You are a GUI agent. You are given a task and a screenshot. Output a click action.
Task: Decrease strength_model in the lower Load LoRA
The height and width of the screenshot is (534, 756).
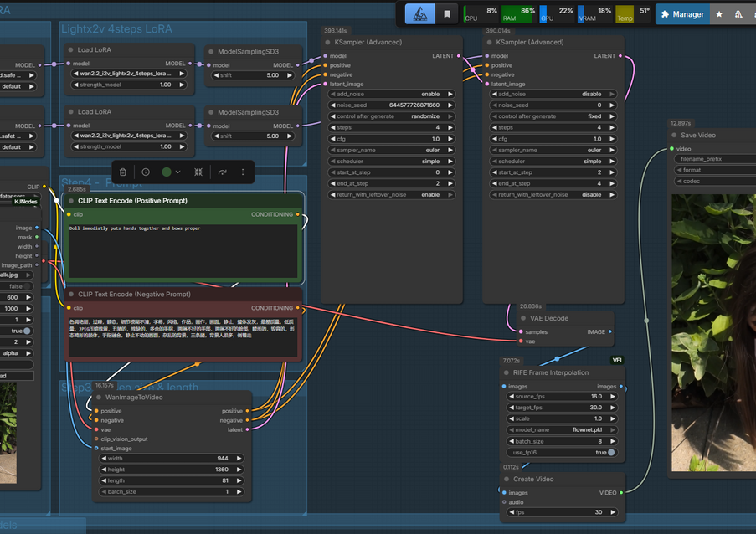click(75, 146)
